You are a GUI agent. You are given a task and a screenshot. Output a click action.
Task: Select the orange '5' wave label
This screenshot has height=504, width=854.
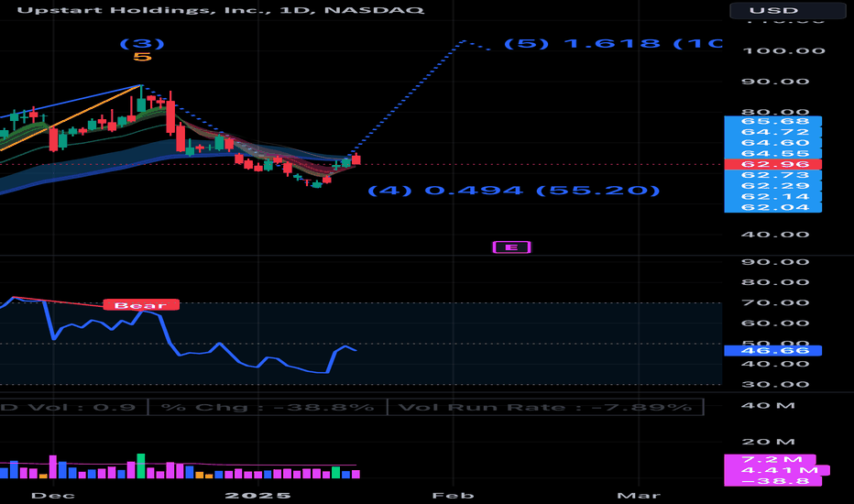coord(142,57)
